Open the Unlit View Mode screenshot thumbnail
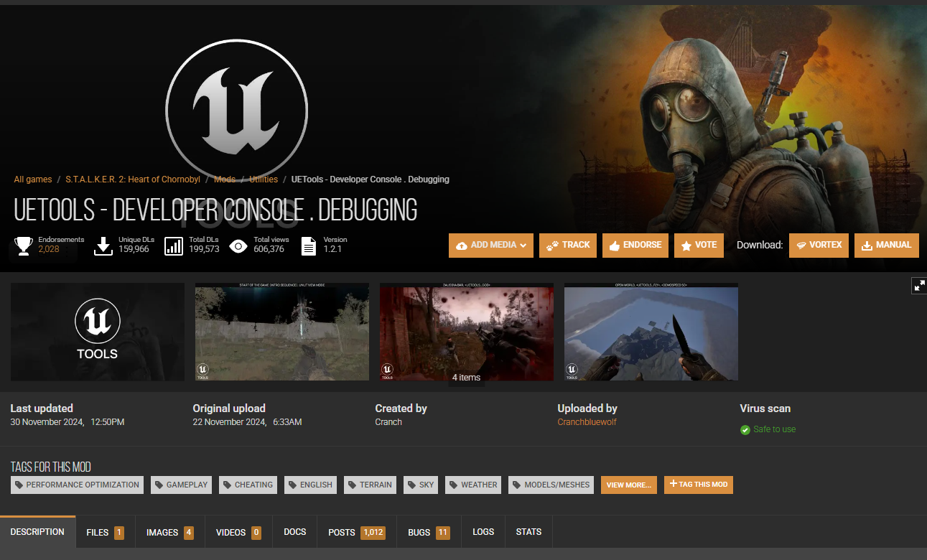 [x=282, y=332]
